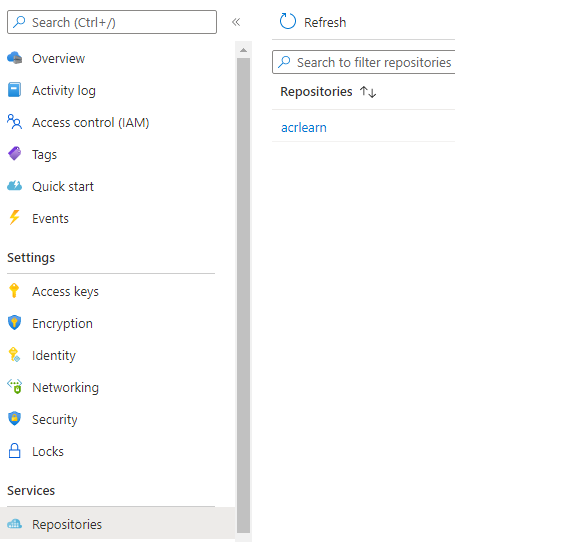Collapse the sidebar with the double chevron
The width and height of the screenshot is (572, 542).
236,22
